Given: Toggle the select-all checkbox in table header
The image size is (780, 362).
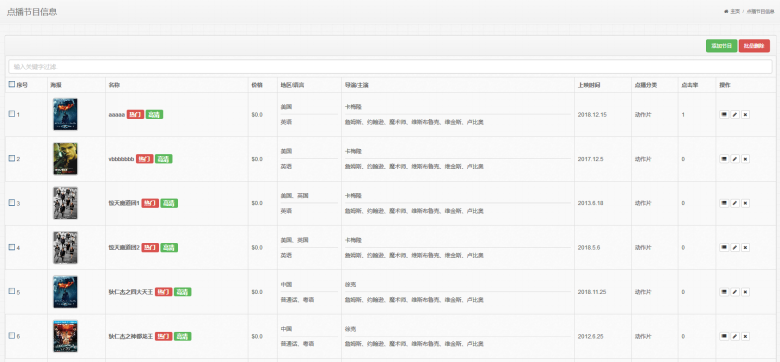Looking at the screenshot, I should 12,85.
